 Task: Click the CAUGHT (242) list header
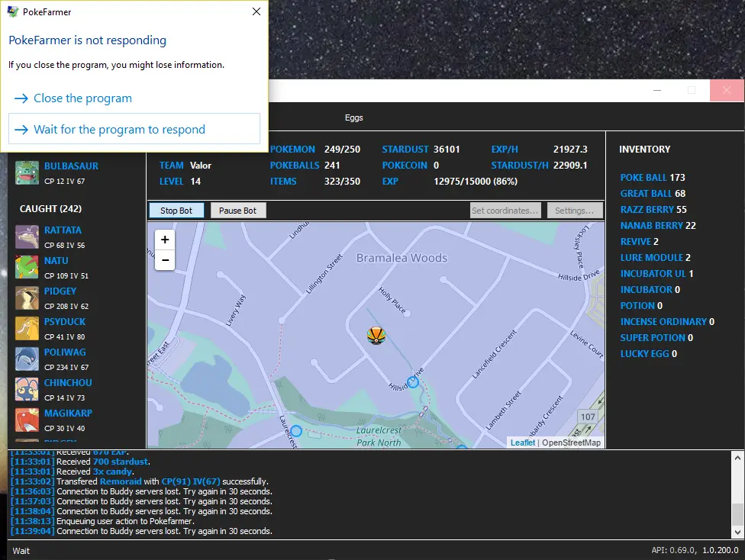point(50,208)
